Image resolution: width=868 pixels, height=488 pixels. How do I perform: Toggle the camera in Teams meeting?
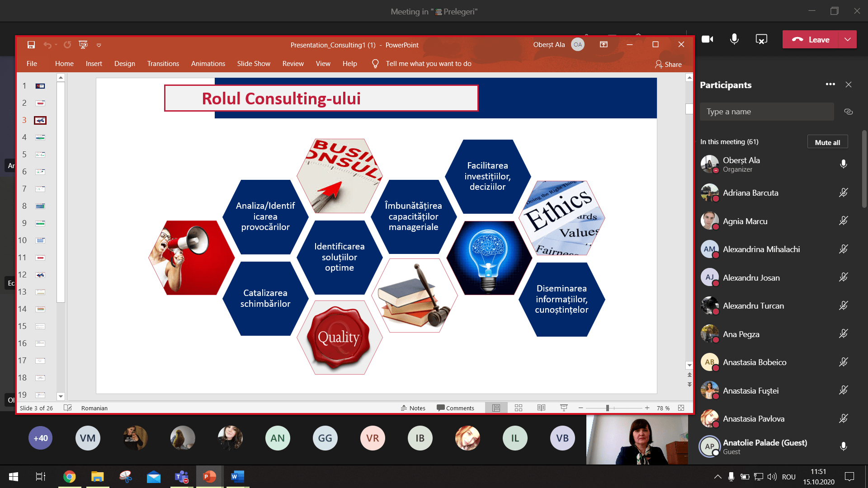point(708,39)
